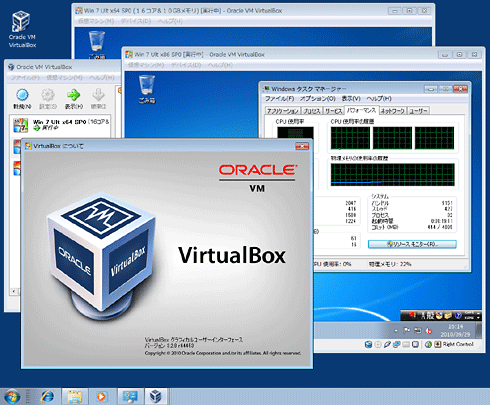This screenshot has height=405, width=490.
Task: Click VirtualBox cube icon on host taskbar
Action: 156,397
